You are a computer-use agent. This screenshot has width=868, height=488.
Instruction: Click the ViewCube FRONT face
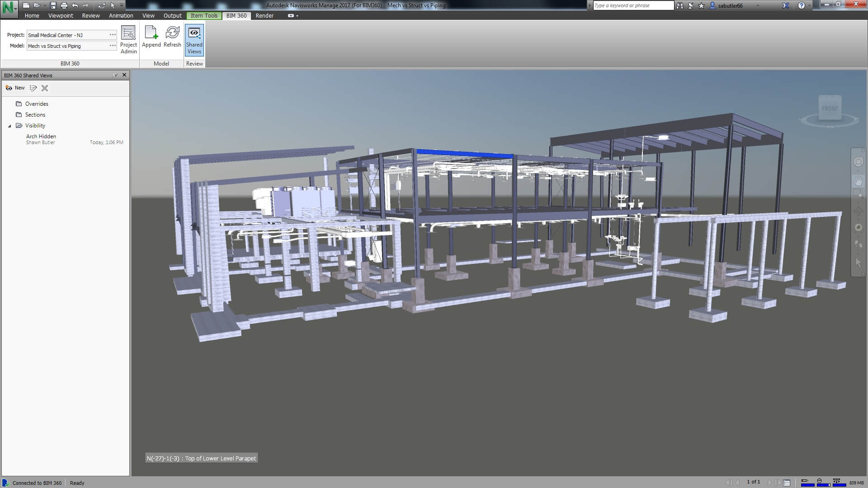click(x=830, y=108)
